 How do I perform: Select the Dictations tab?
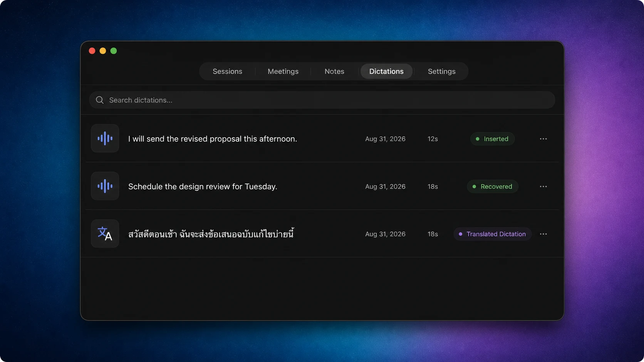386,72
